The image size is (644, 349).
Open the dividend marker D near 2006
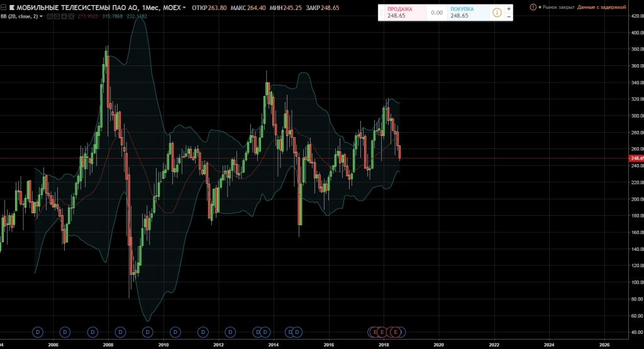click(x=37, y=332)
